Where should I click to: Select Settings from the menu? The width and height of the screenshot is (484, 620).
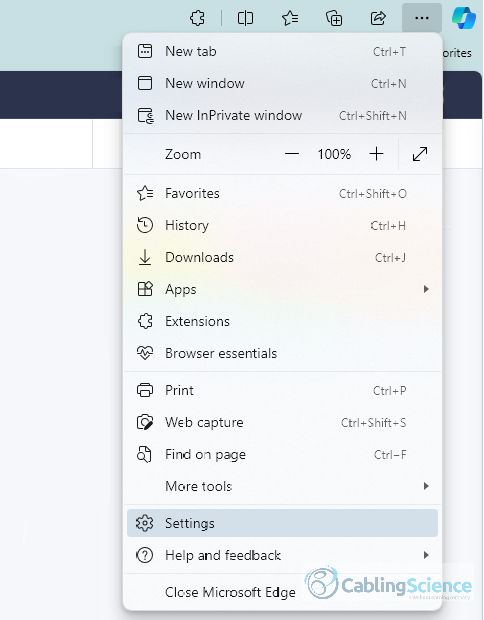[x=282, y=523]
